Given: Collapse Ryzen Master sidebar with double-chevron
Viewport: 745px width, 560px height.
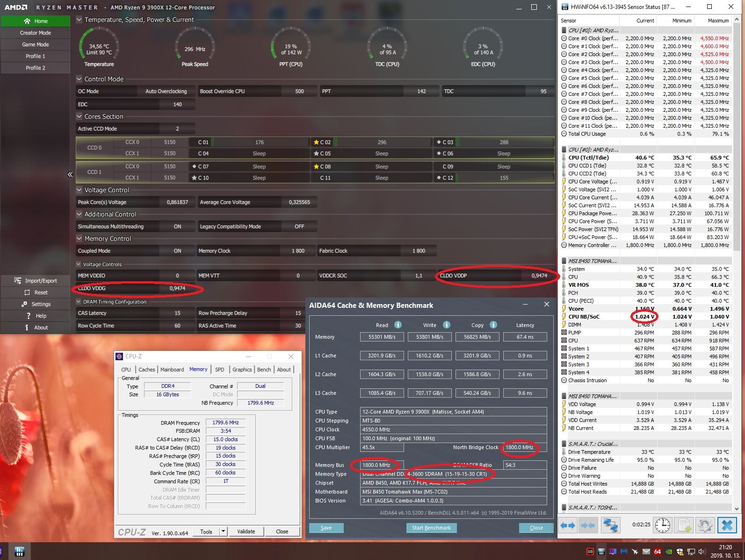Looking at the screenshot, I should click(70, 175).
